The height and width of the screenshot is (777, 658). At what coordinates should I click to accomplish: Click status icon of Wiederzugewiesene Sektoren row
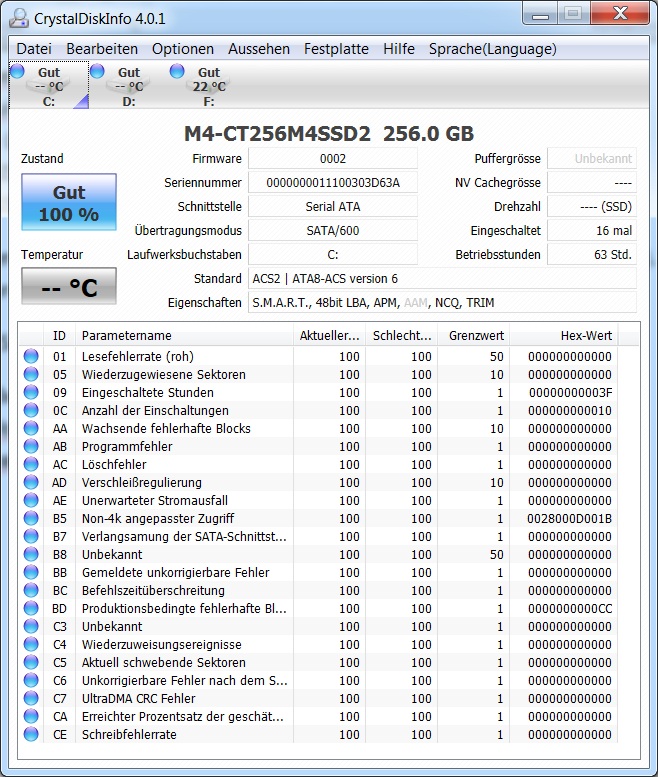click(x=31, y=374)
